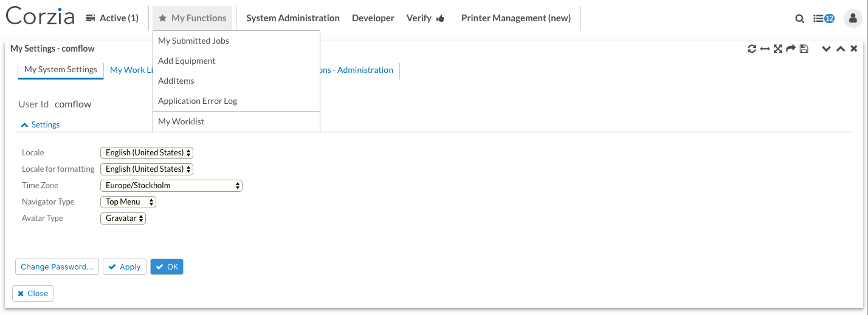The image size is (868, 315).
Task: Click the Corzia logo
Action: tap(40, 16)
